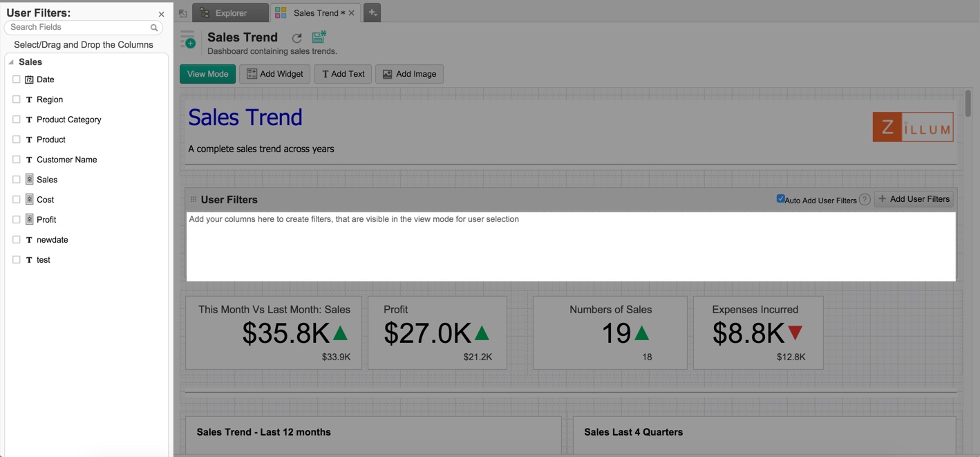
Task: Switch to the Explorer tab
Action: [x=230, y=13]
